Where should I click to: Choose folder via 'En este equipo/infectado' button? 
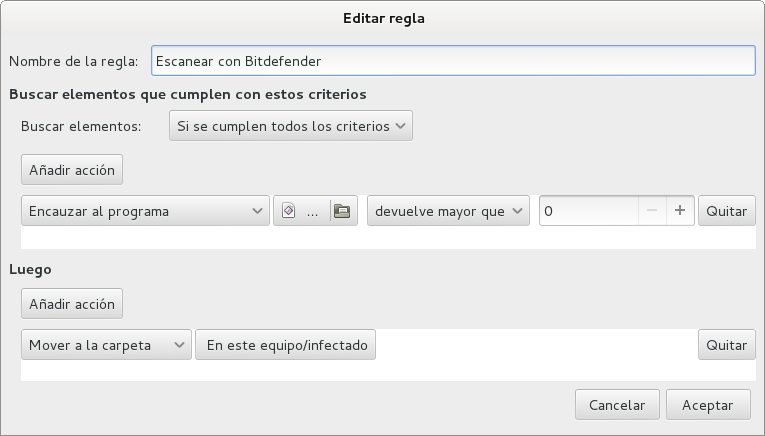coord(286,345)
